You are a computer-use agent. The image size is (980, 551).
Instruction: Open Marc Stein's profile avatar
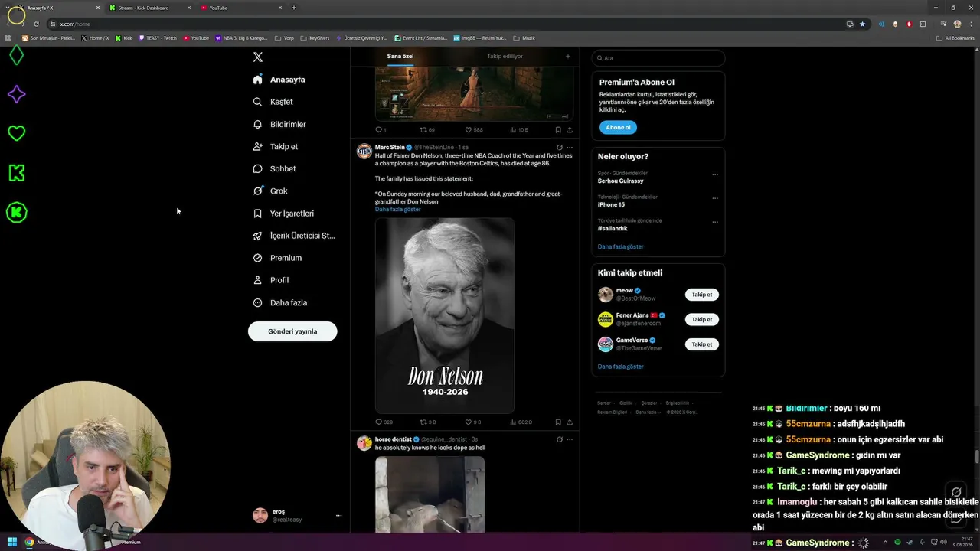(x=364, y=151)
